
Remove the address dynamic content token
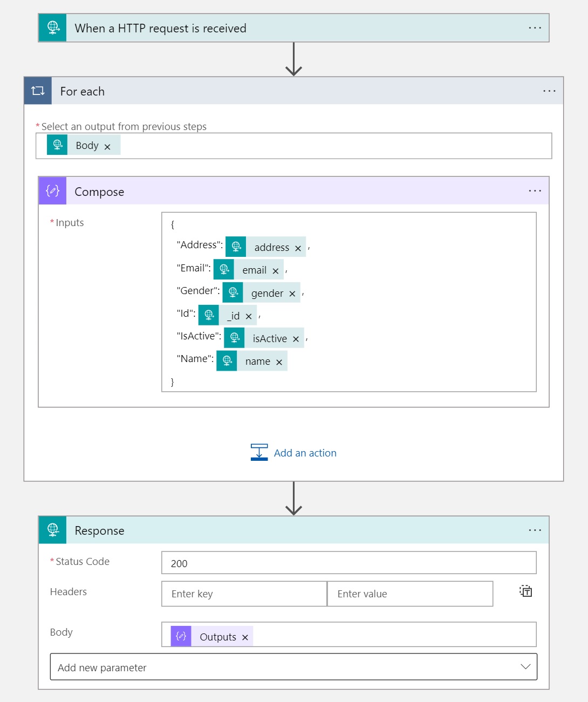point(298,248)
